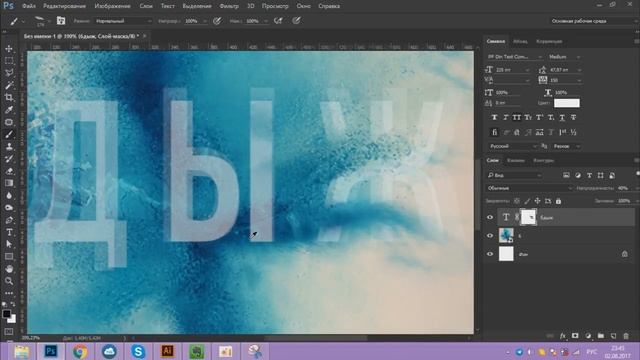This screenshot has width=640, height=360.
Task: Open Adobe Illustrator from the taskbar
Action: (167, 351)
